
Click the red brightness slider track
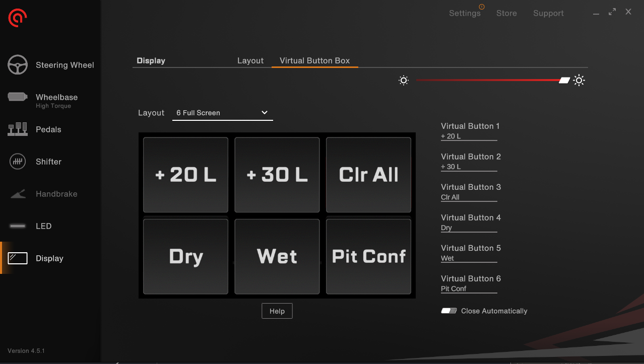[487, 80]
